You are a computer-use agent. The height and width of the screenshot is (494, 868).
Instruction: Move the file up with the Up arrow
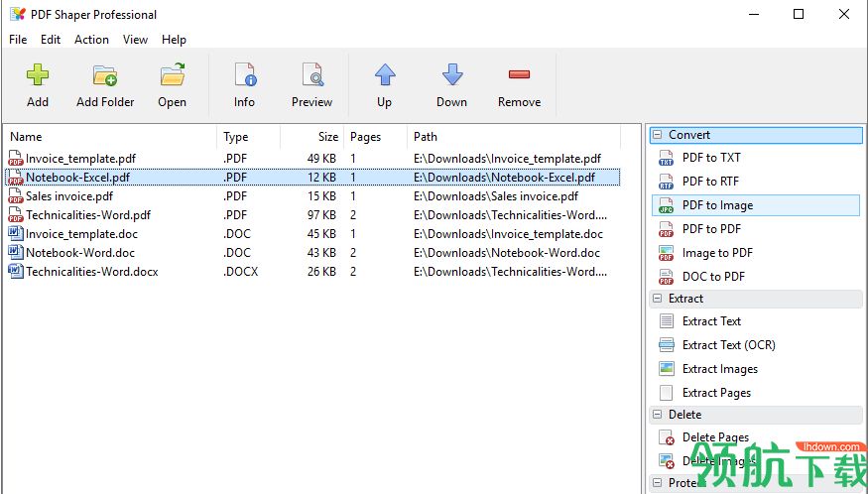click(385, 74)
